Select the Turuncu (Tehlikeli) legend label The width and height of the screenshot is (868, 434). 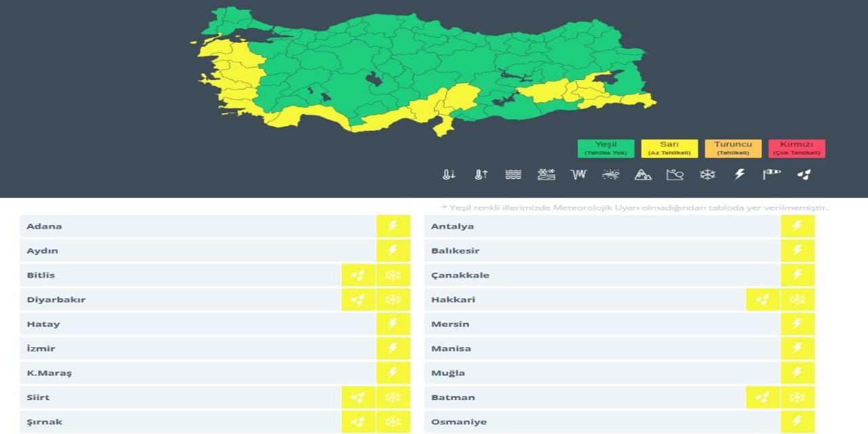(734, 148)
